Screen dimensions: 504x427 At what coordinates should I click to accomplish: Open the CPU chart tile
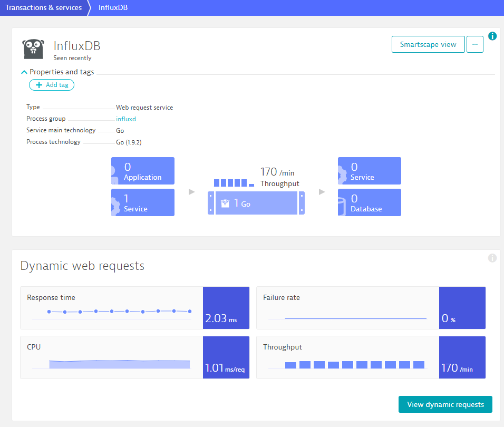coord(134,357)
